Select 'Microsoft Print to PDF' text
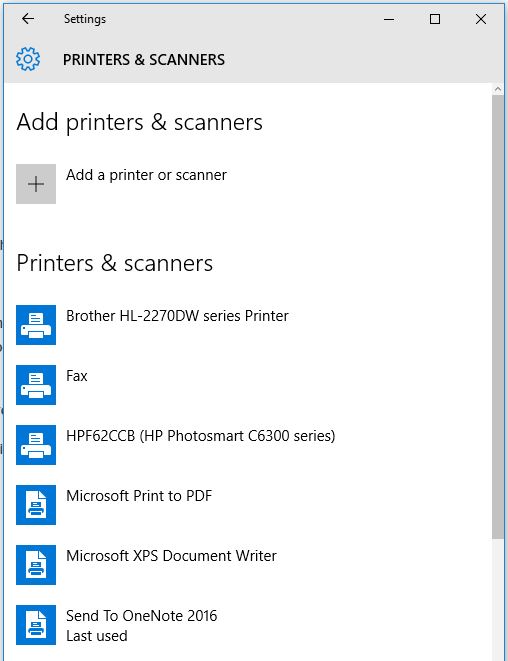Image resolution: width=508 pixels, height=661 pixels. click(x=139, y=496)
